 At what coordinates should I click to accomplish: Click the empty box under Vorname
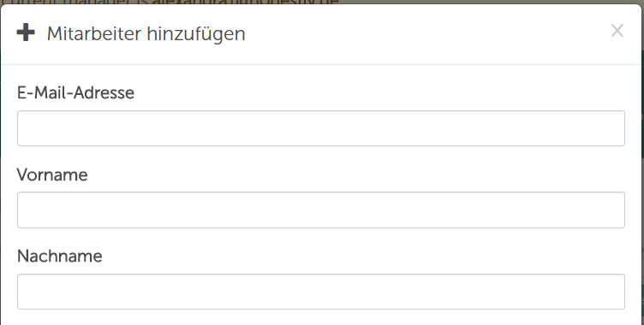click(321, 210)
